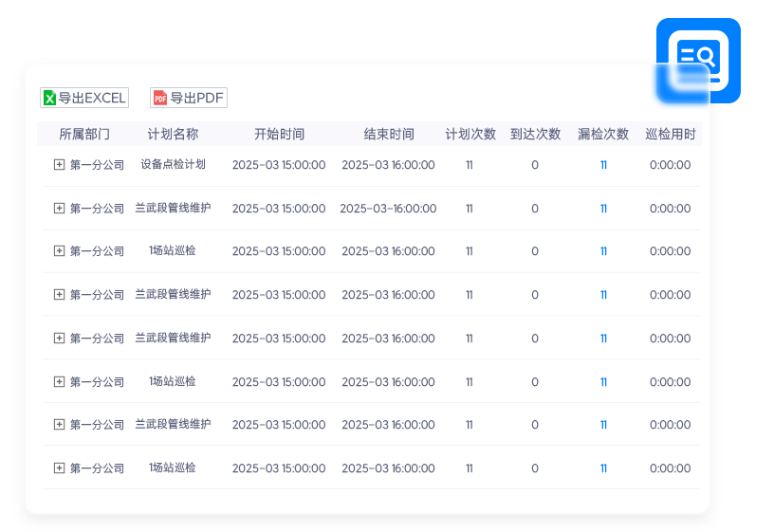Open blue 漏检次数 link for 设备点检计划
774x532 pixels.
[x=603, y=165]
